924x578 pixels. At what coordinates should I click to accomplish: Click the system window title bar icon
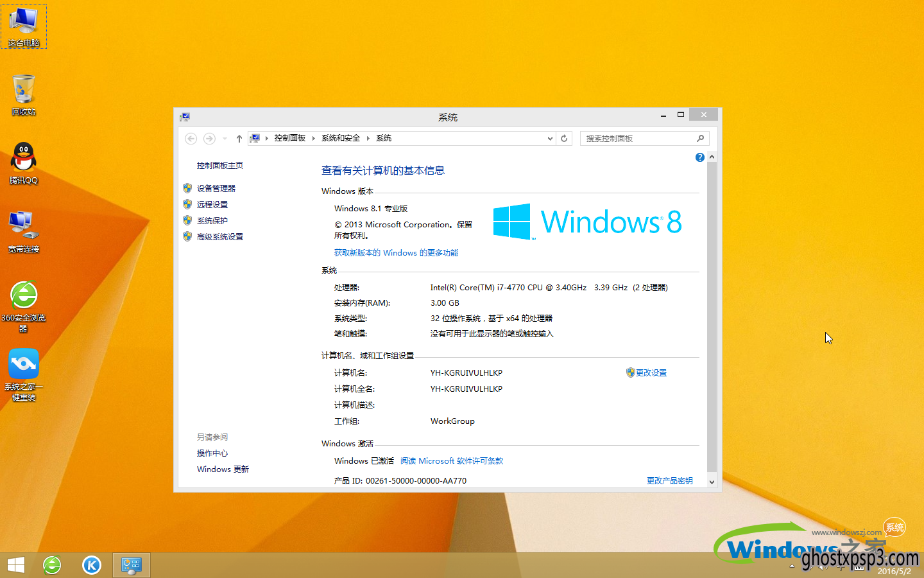tap(185, 117)
